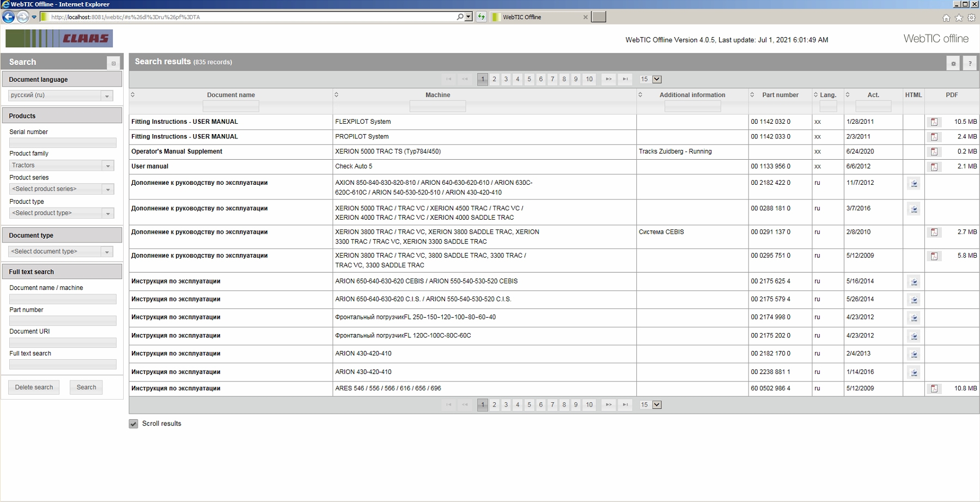Click Document name / machine input field
This screenshot has width=980, height=502.
(x=63, y=299)
